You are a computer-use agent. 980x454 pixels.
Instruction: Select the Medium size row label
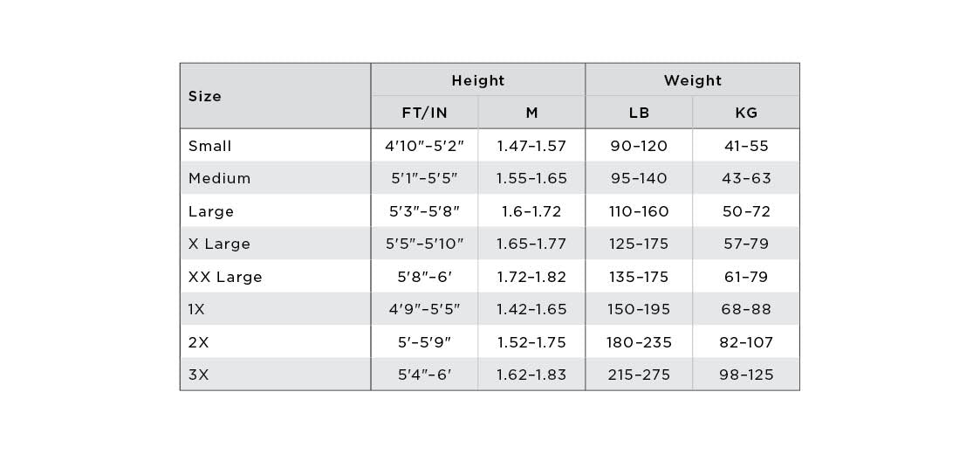220,178
